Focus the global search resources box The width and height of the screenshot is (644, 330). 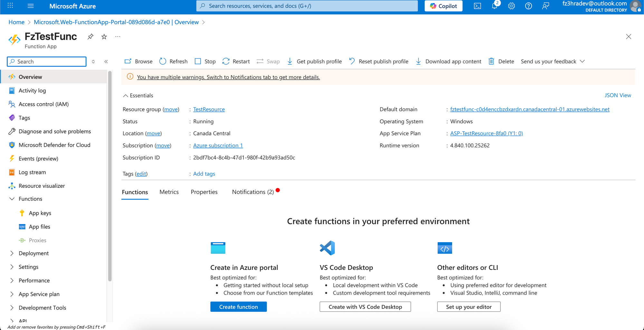pyautogui.click(x=307, y=6)
